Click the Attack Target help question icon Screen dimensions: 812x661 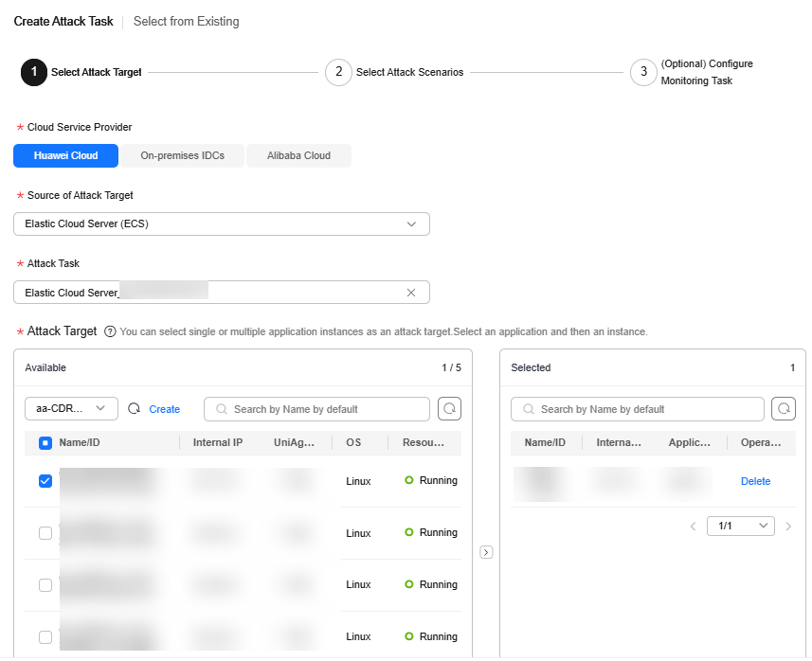(110, 331)
